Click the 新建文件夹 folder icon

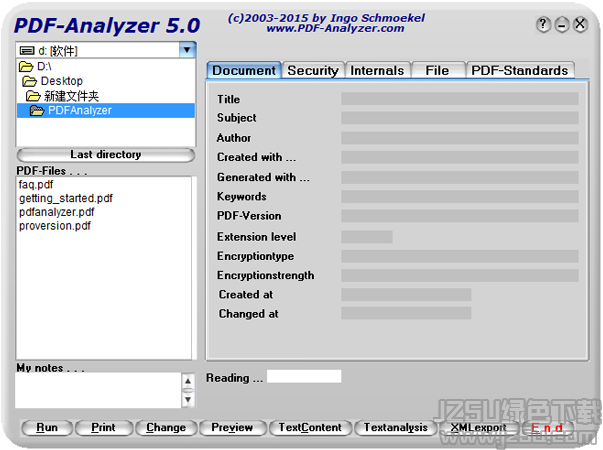(33, 96)
